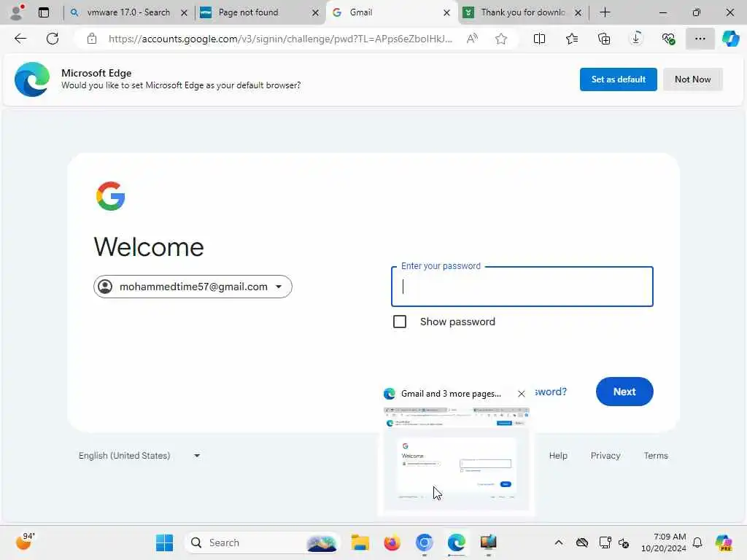Close the Thank you for download tab

[x=578, y=13]
